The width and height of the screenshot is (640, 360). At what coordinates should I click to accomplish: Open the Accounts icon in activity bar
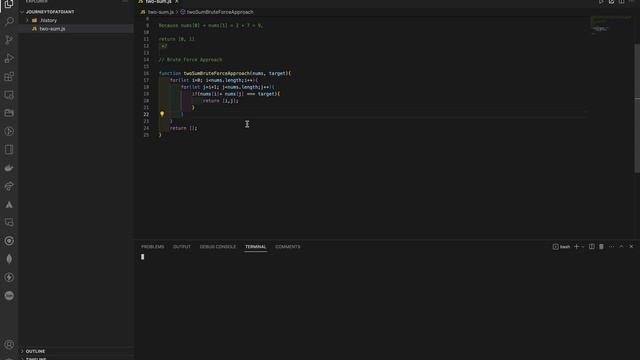pyautogui.click(x=9, y=345)
